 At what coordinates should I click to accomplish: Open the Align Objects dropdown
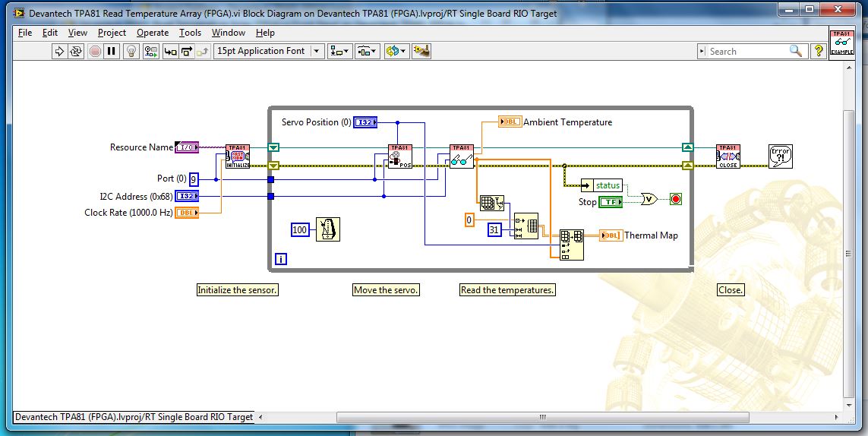click(339, 51)
